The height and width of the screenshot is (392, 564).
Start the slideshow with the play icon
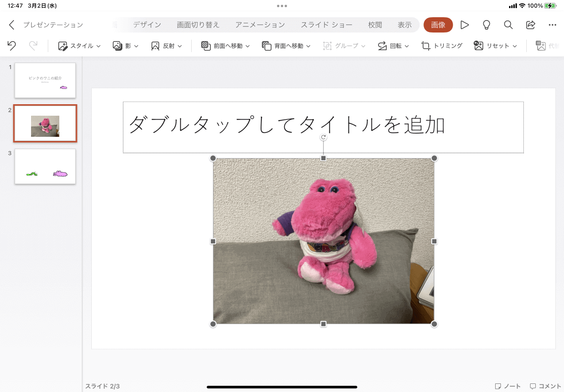click(x=465, y=25)
